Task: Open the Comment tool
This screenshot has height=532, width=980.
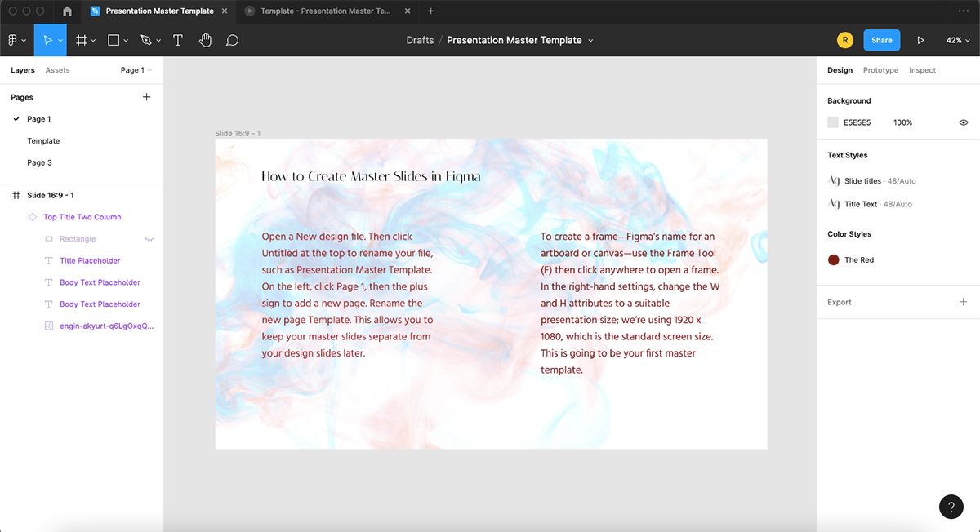Action: coord(233,39)
